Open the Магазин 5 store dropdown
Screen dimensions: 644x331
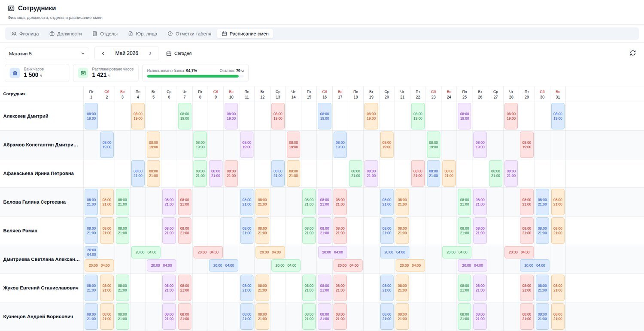coord(47,54)
